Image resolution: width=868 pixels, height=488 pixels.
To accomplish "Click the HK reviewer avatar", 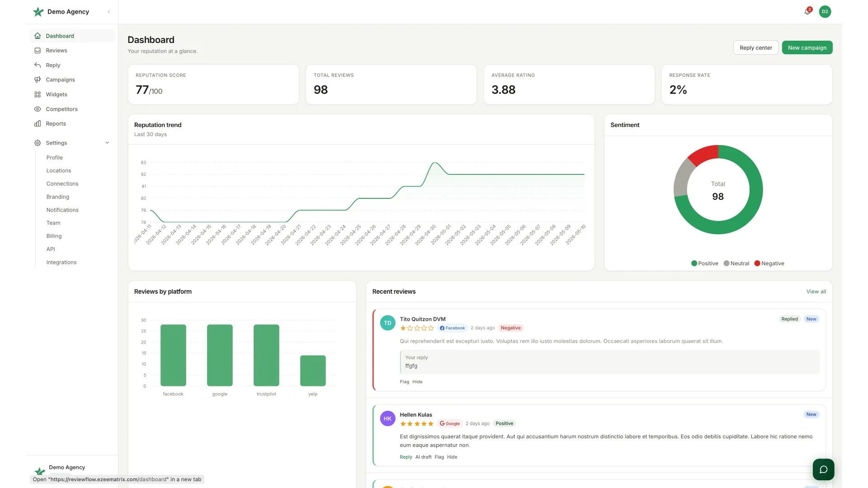I will tap(387, 418).
